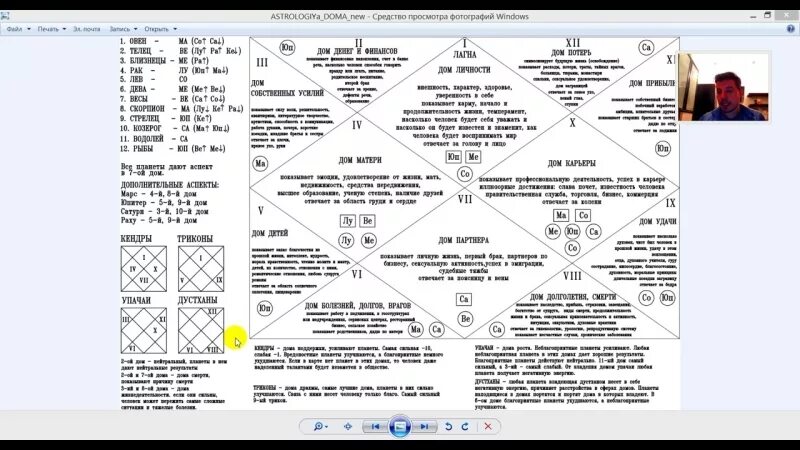Open the Печать menu
The height and width of the screenshot is (450, 800).
(52, 29)
